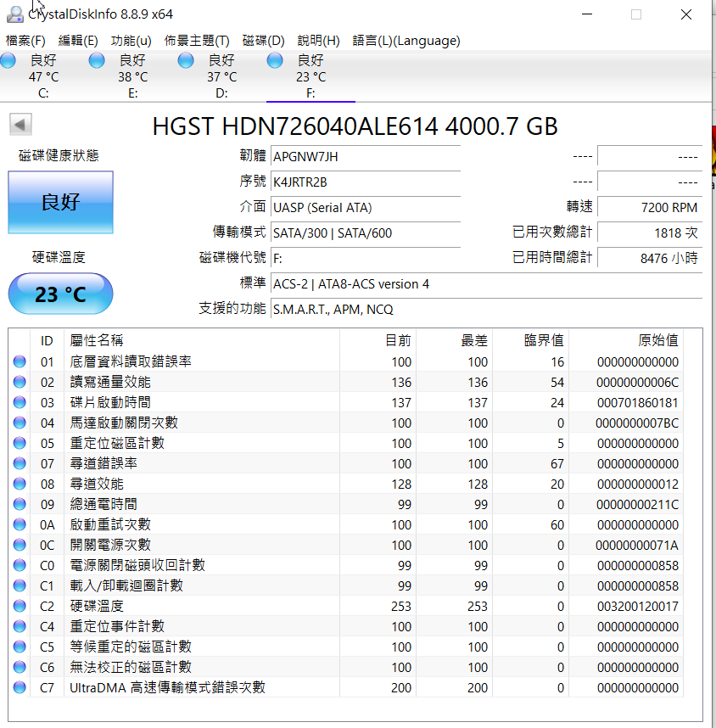The height and width of the screenshot is (728, 716).
Task: Select the C: drive status icon
Action: pyautogui.click(x=8, y=60)
